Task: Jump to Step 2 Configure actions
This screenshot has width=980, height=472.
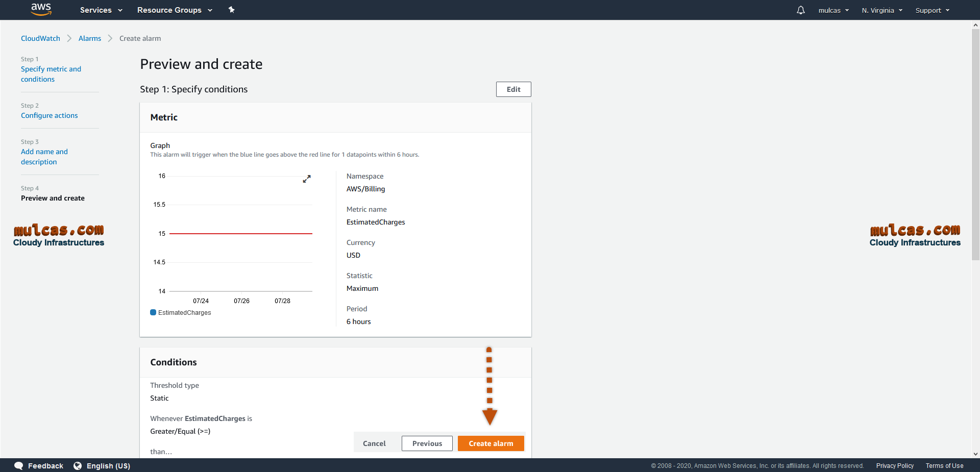Action: tap(49, 115)
